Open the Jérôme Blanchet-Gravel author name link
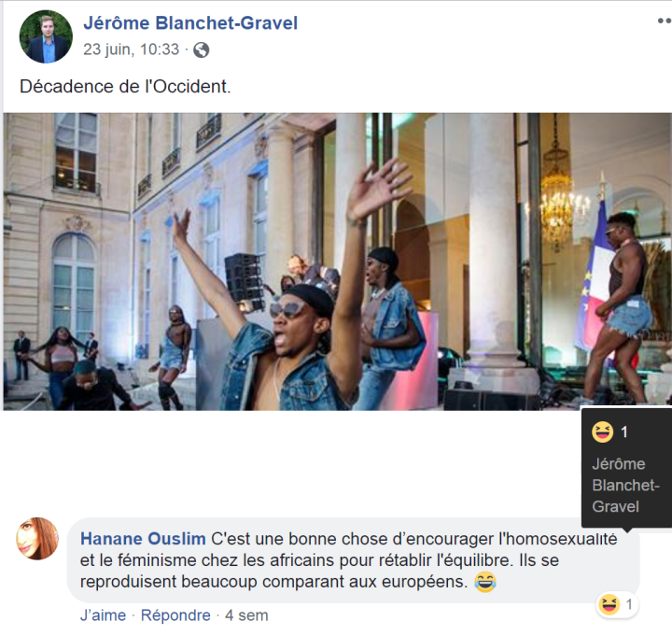The height and width of the screenshot is (636, 672). point(190,23)
